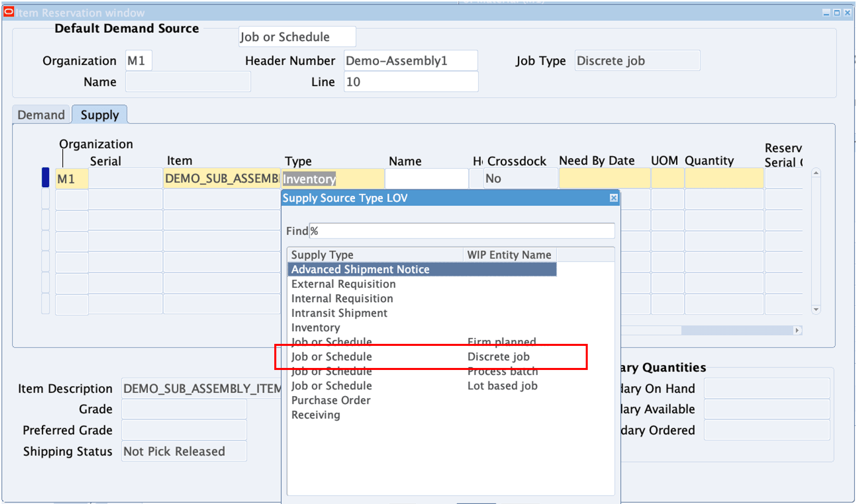Click the Crossdock field showing "No"
Screen dimensions: 857x504
click(x=520, y=178)
